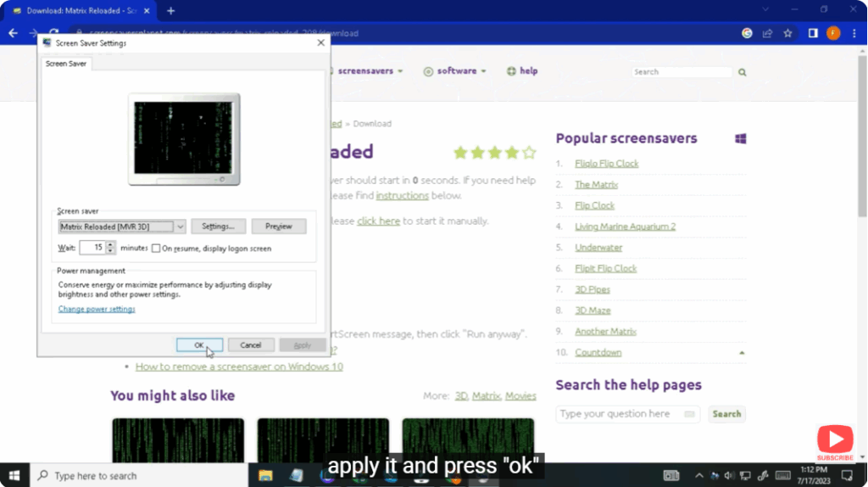Click the Google icon in address bar

747,33
